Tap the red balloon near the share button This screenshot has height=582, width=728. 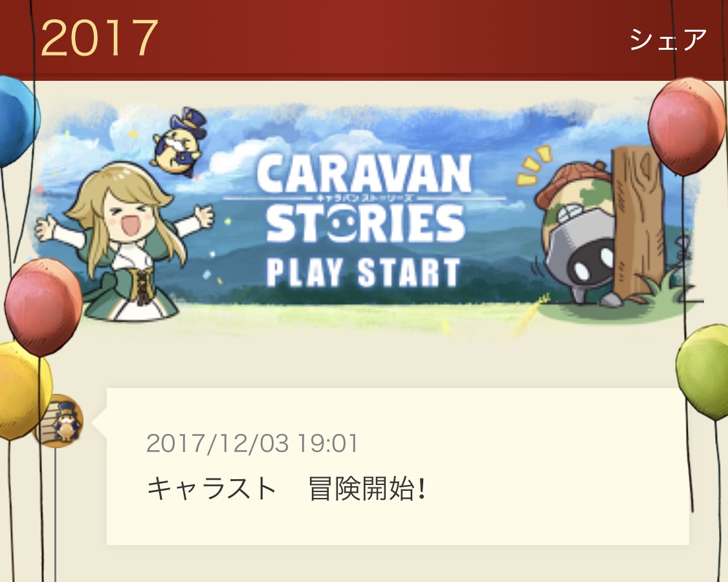click(x=686, y=126)
